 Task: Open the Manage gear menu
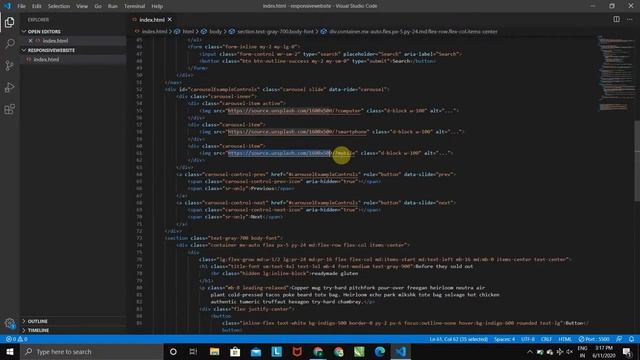9,323
